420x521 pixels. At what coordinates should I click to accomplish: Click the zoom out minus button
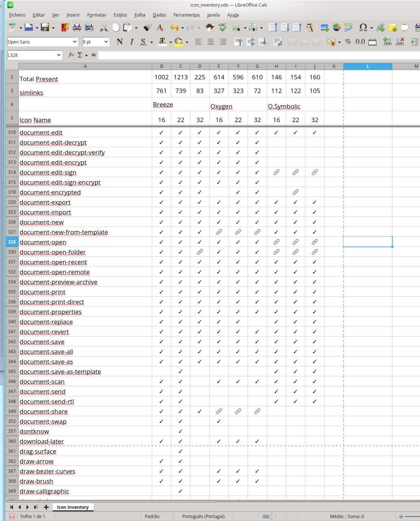pyautogui.click(x=401, y=517)
